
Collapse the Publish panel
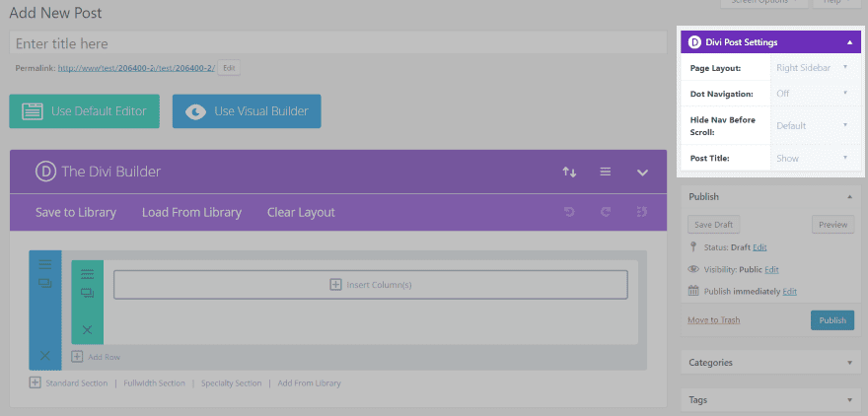click(849, 196)
